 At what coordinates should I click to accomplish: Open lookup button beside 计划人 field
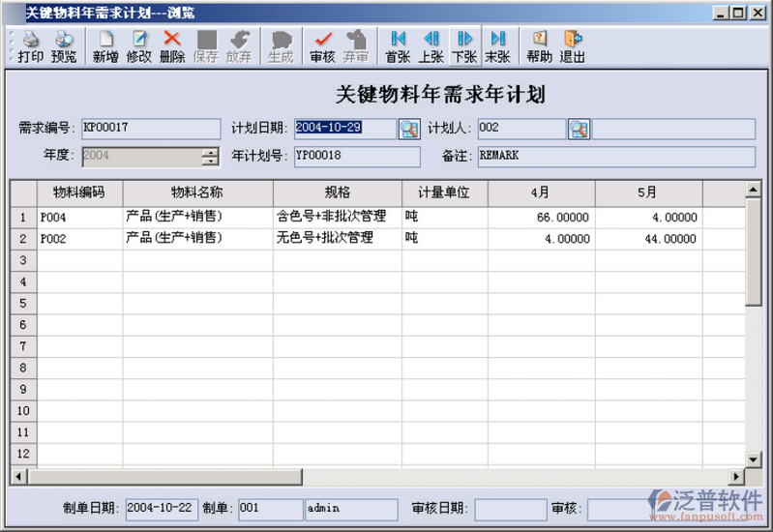[579, 129]
